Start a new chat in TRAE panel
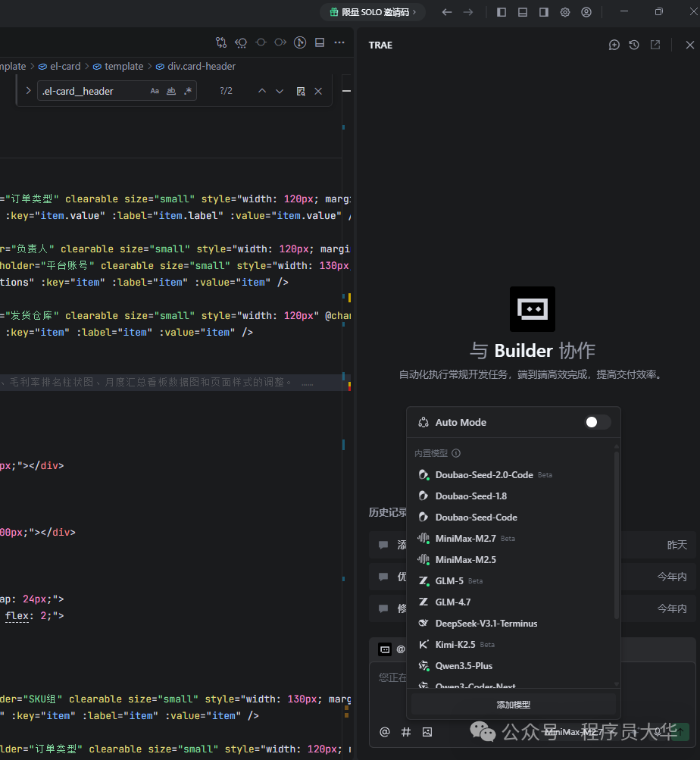Viewport: 700px width, 760px height. pyautogui.click(x=614, y=45)
